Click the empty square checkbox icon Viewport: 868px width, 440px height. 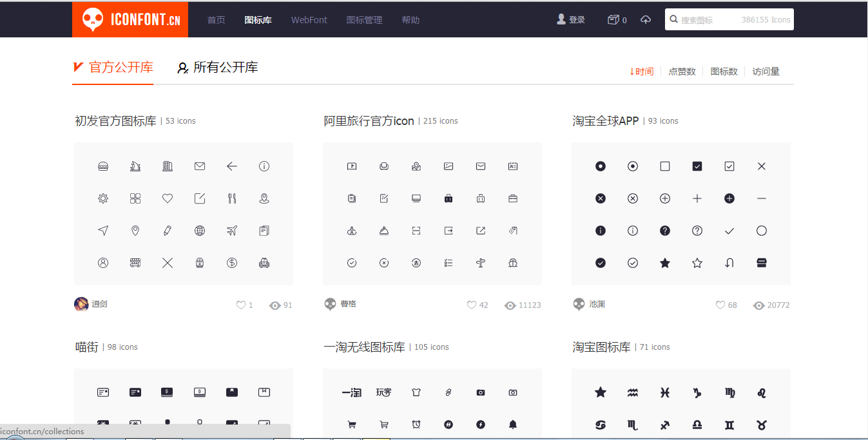pyautogui.click(x=665, y=166)
